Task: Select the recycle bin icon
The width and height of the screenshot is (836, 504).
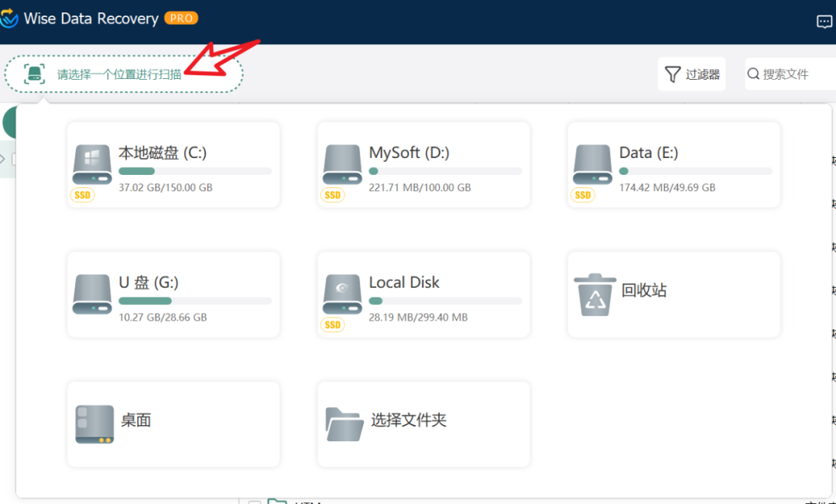Action: (x=595, y=294)
